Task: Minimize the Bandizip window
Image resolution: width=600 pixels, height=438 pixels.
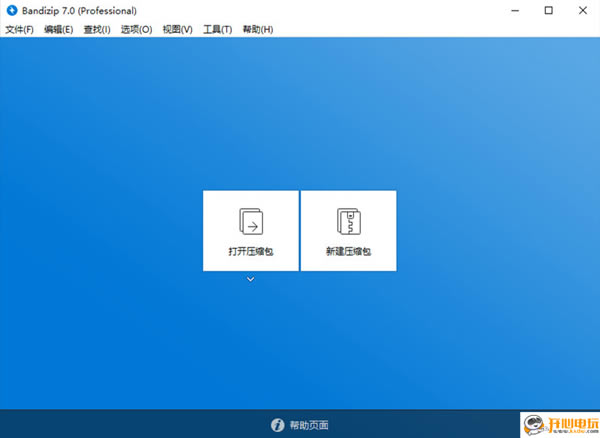Action: (x=515, y=10)
